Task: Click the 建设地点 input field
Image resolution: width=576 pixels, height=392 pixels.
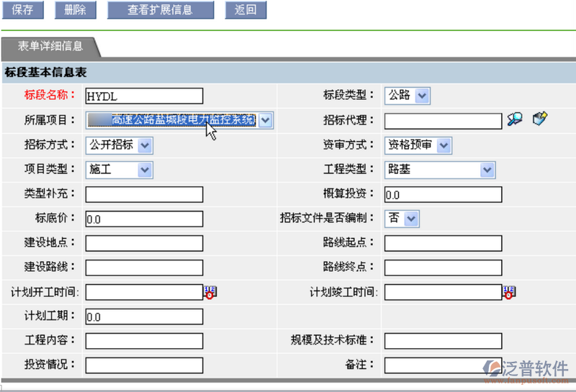Action: tap(144, 243)
